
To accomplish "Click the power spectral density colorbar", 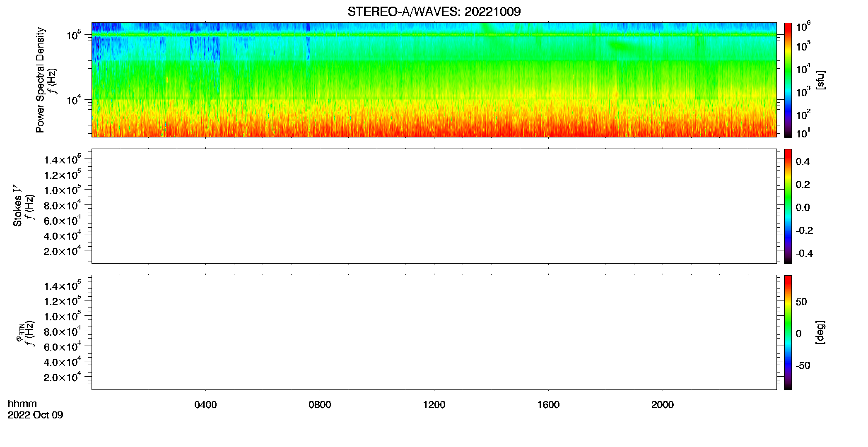I will click(788, 80).
